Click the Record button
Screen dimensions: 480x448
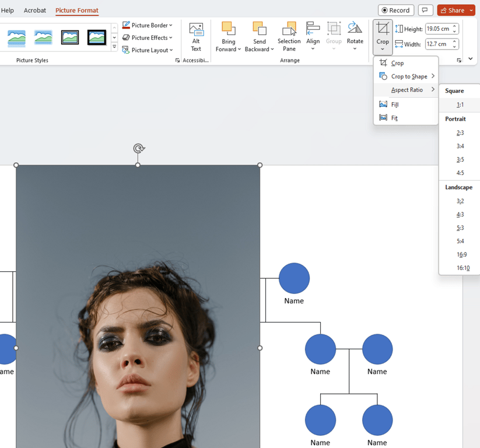[x=396, y=10]
